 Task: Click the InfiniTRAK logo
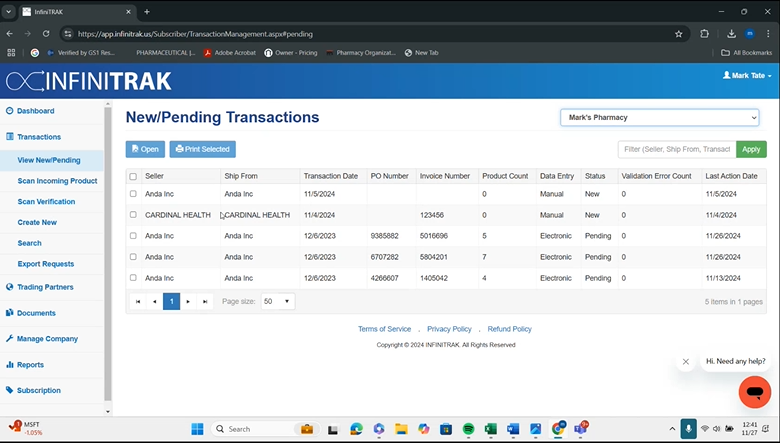[x=89, y=81]
